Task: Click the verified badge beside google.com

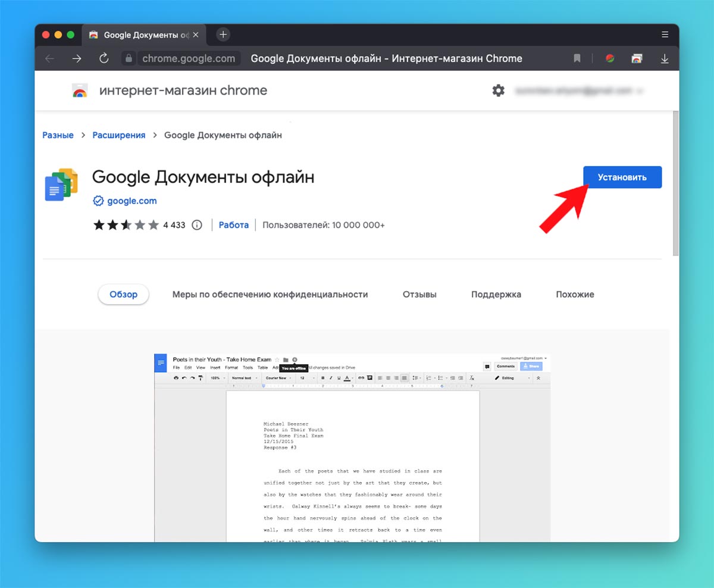Action: tap(98, 201)
